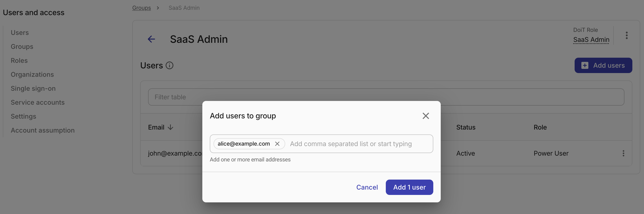Open Service accounts section
The width and height of the screenshot is (644, 214).
click(x=38, y=103)
